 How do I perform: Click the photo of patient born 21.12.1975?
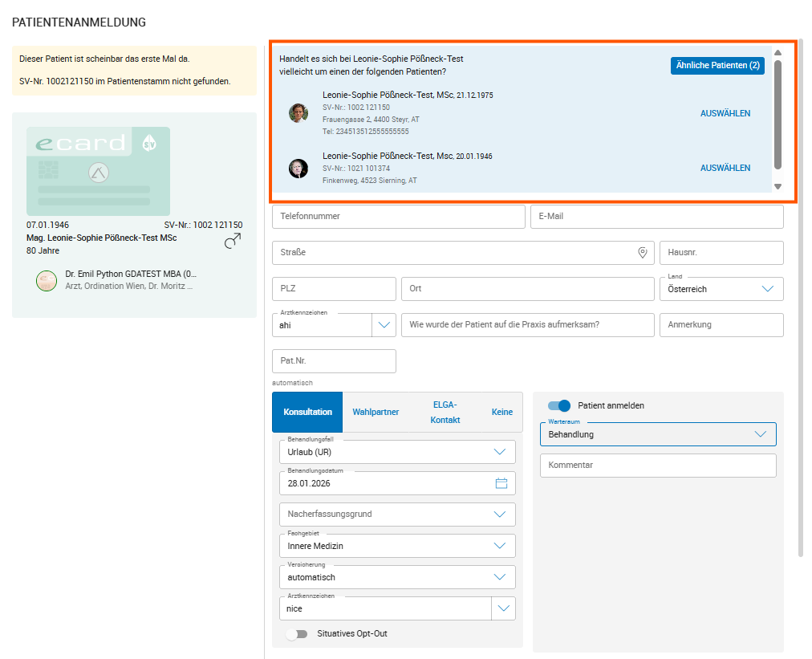298,113
